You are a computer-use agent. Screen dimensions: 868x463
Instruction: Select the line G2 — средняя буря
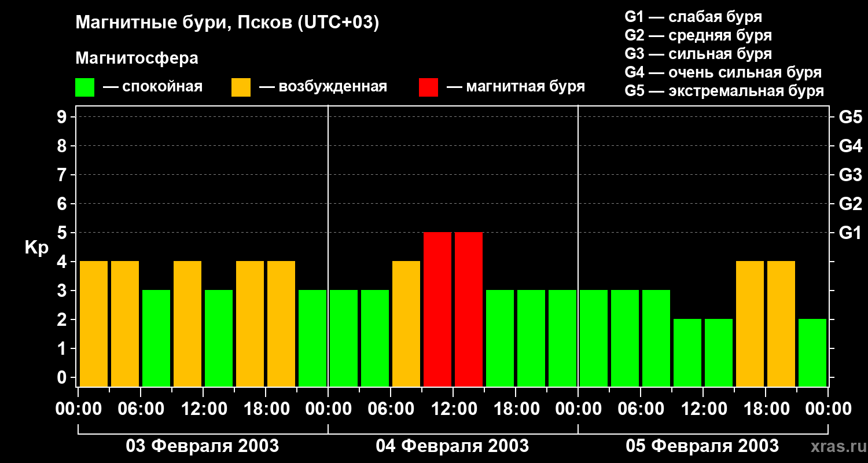click(698, 35)
